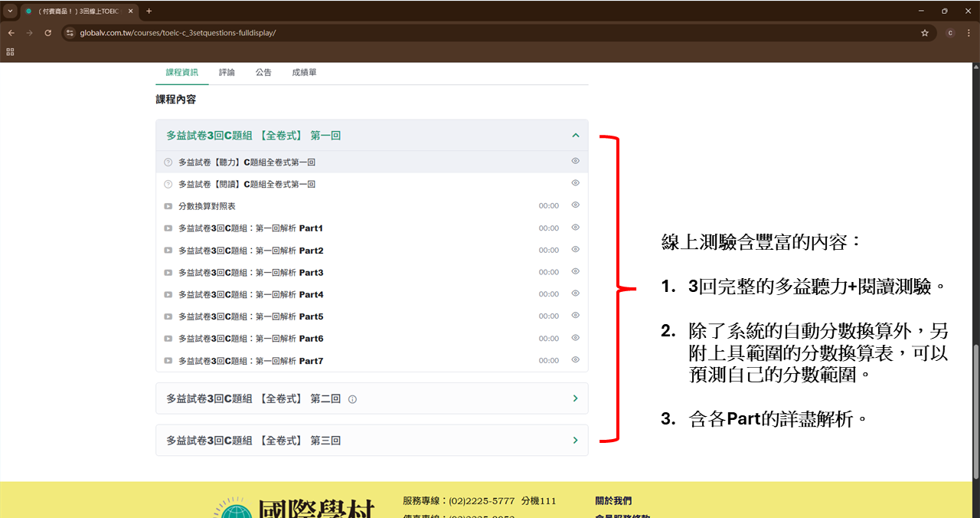Open the 第一回解析 Part4 lesson
Screen dimensions: 980x518
click(250, 294)
